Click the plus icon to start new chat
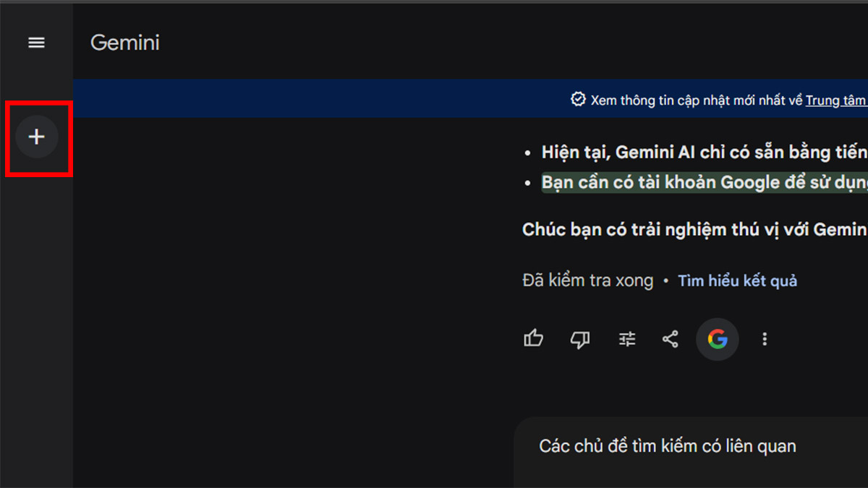Viewport: 868px width, 488px height. click(36, 137)
